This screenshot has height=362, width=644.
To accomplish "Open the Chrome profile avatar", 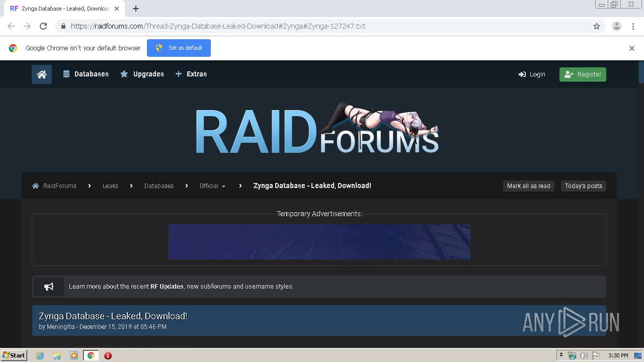I will click(x=617, y=26).
